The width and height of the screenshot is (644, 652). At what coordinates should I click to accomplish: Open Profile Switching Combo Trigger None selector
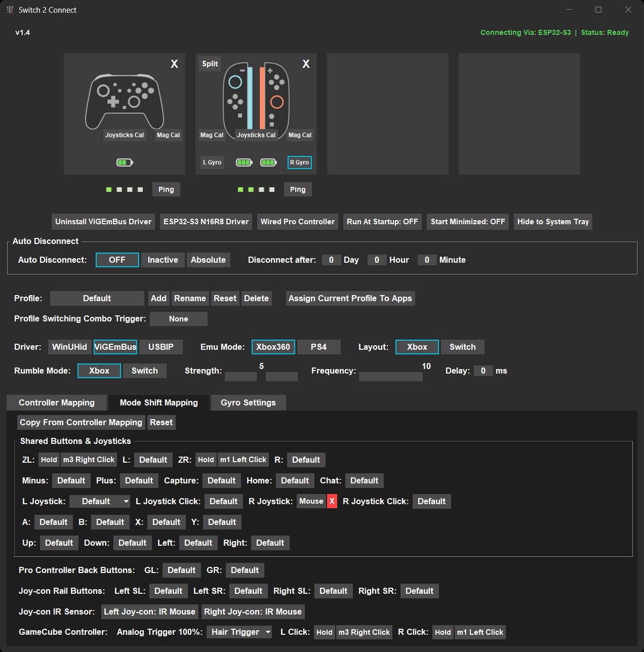[x=179, y=319]
